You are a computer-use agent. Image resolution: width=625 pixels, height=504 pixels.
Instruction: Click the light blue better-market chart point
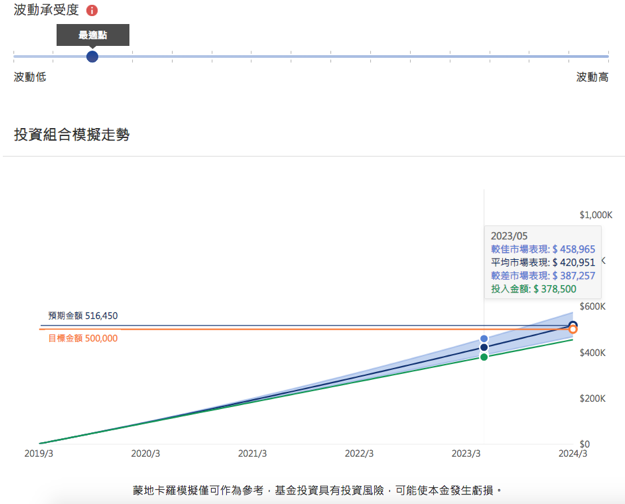click(x=484, y=339)
